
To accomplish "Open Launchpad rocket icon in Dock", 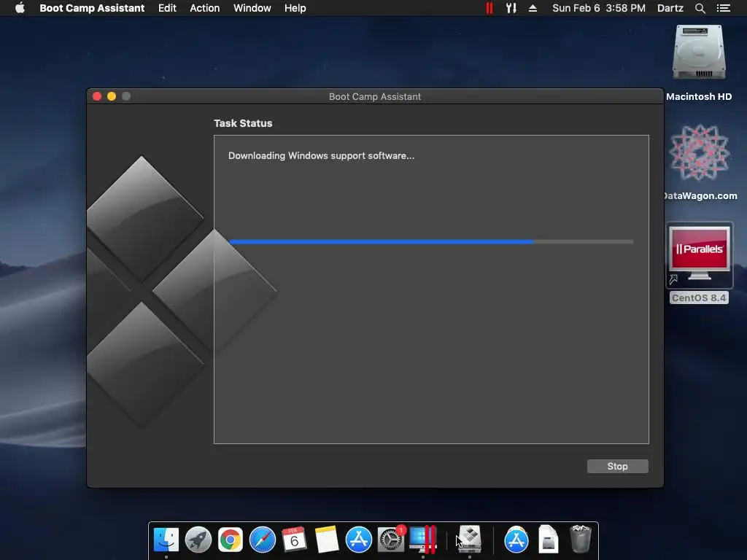I will [198, 540].
